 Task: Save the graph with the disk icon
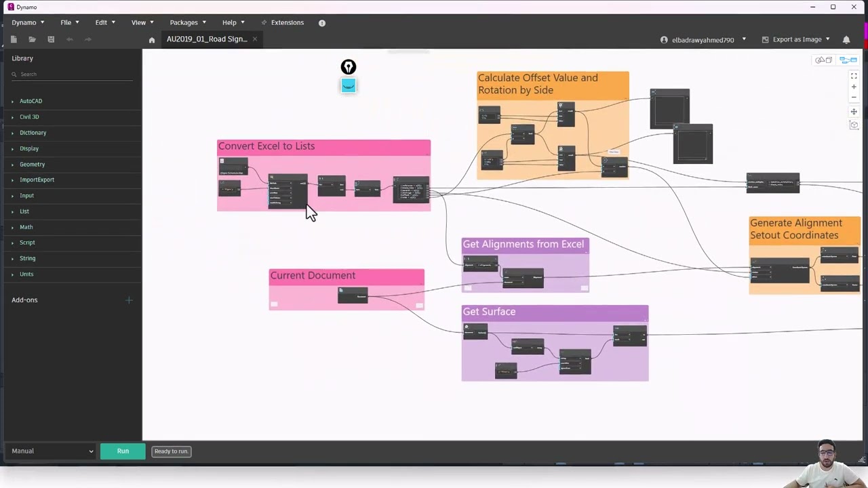point(51,39)
